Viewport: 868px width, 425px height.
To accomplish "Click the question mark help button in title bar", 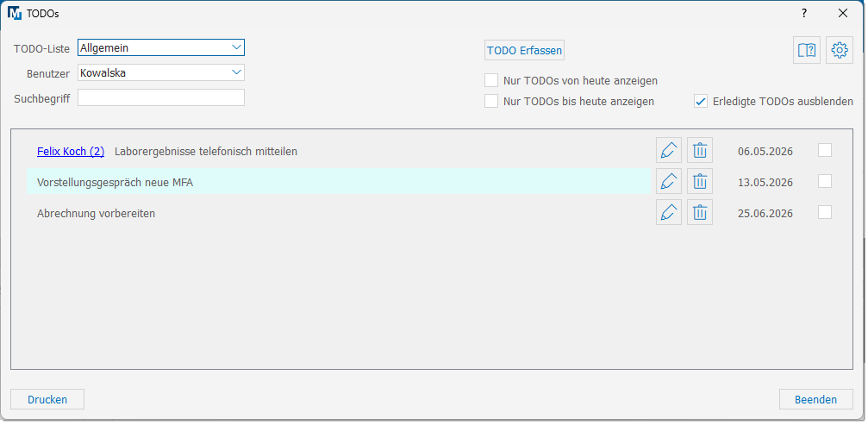I will point(804,13).
